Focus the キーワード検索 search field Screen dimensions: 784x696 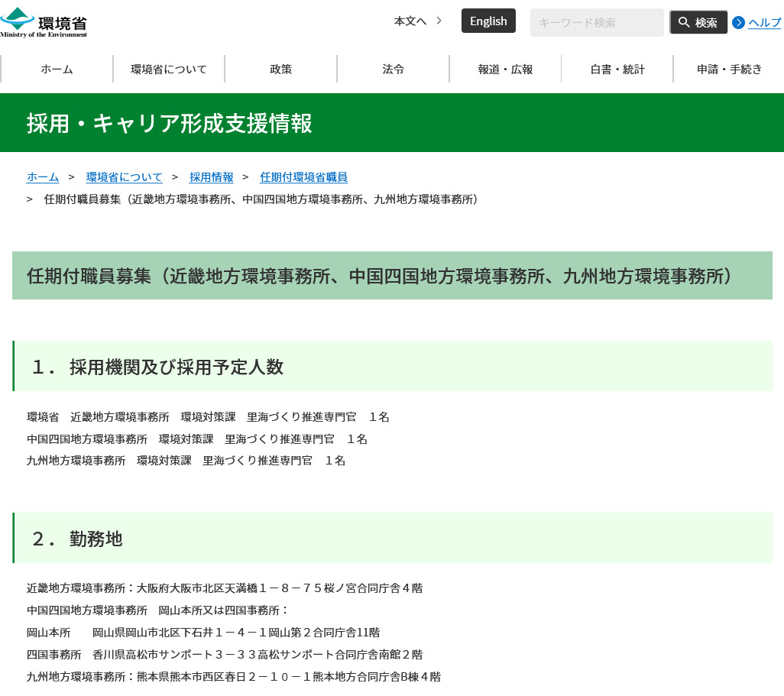[597, 22]
